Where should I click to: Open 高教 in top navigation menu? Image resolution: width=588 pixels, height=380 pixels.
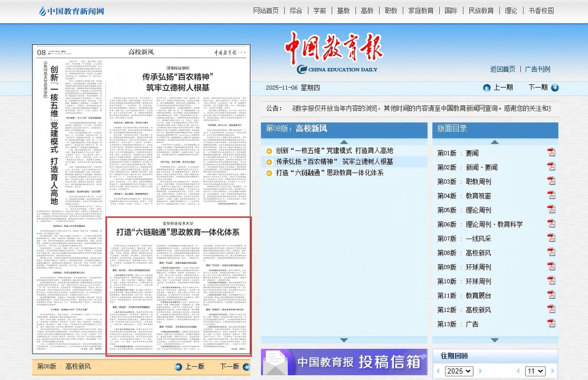click(367, 11)
